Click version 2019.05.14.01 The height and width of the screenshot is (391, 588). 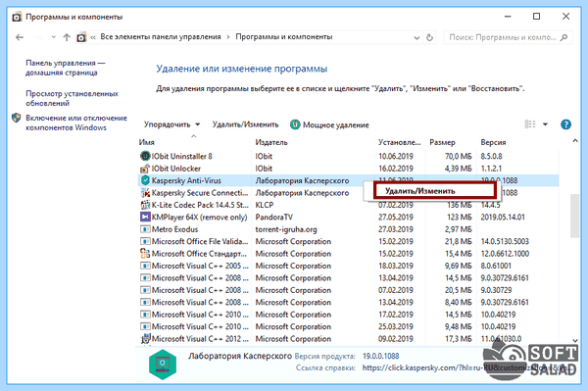coord(503,217)
